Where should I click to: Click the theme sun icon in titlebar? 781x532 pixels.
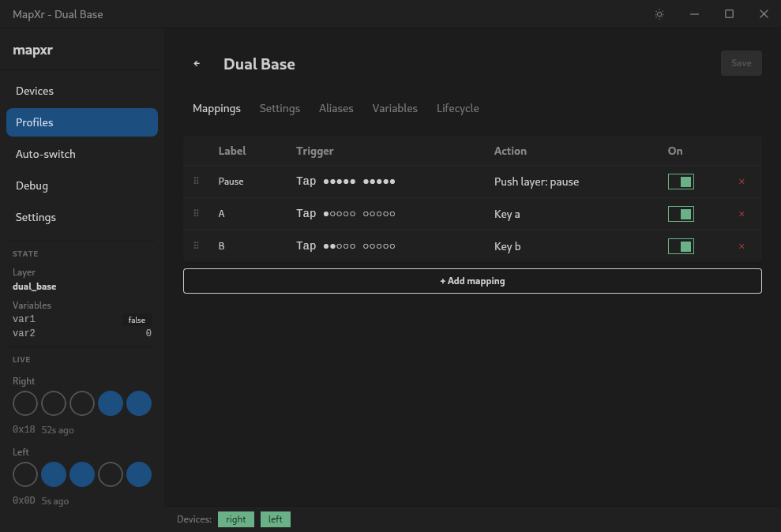659,14
